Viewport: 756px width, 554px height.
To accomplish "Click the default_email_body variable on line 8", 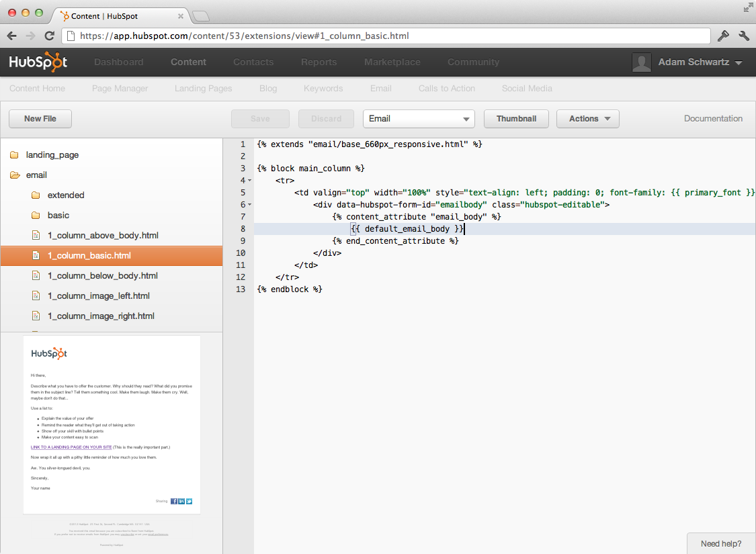I will pos(407,229).
